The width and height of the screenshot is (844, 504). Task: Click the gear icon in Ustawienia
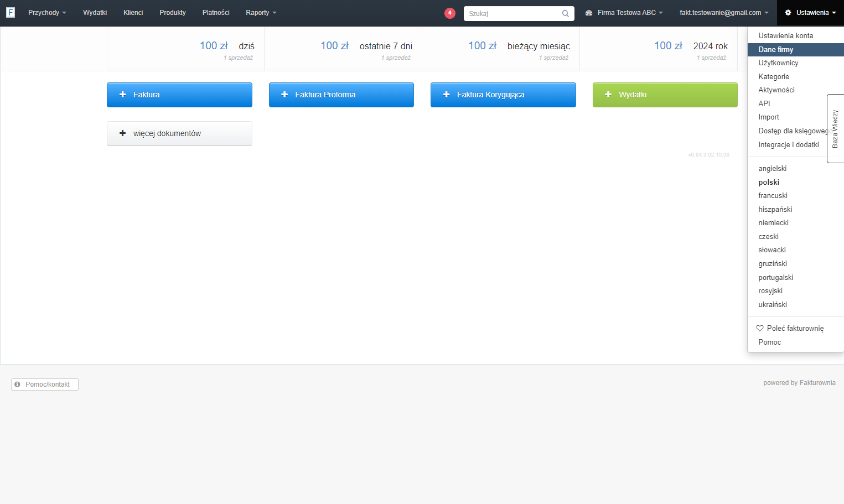pos(788,13)
